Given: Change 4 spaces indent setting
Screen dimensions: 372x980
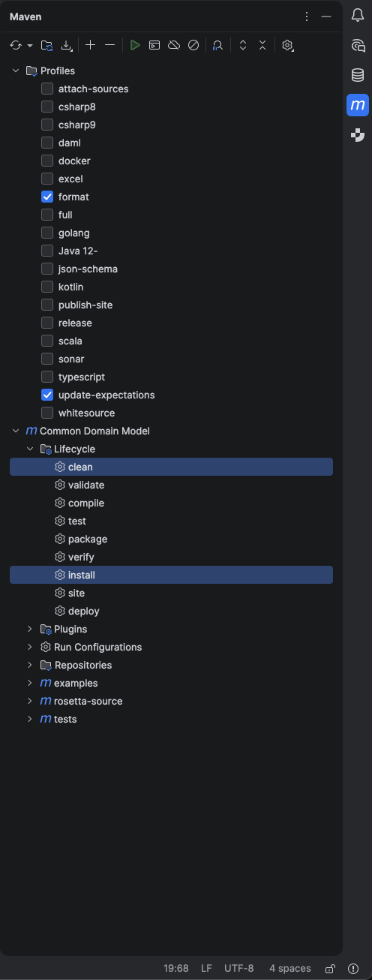Looking at the screenshot, I should click(290, 969).
